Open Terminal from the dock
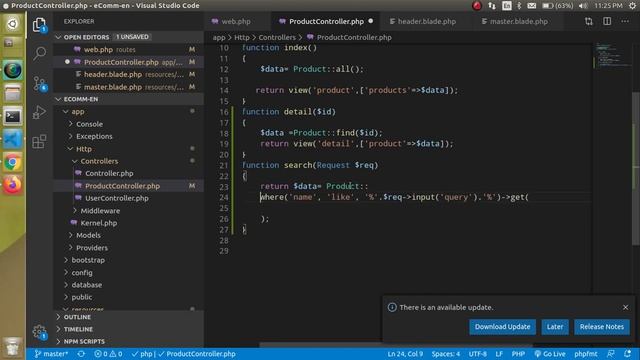640x360 pixels. 12,117
